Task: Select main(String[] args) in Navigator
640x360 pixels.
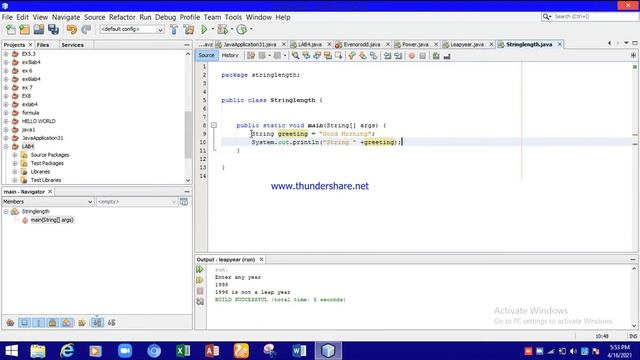Action: pyautogui.click(x=52, y=220)
